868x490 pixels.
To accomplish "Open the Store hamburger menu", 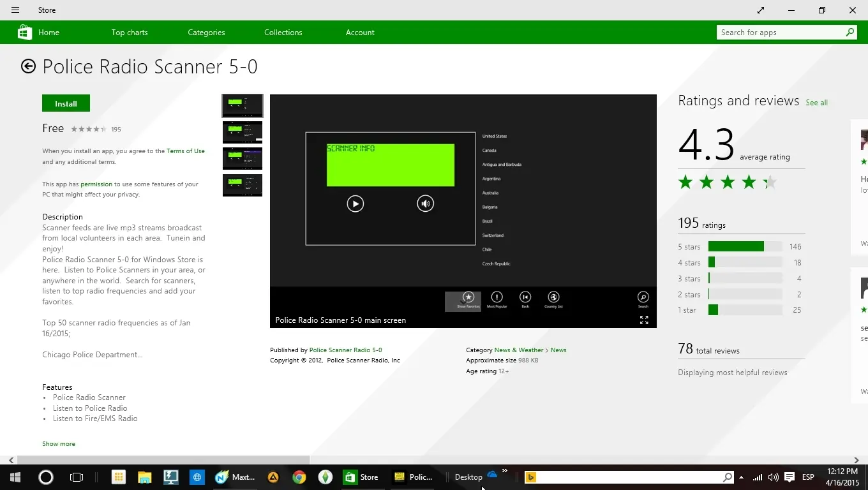I will (x=15, y=10).
